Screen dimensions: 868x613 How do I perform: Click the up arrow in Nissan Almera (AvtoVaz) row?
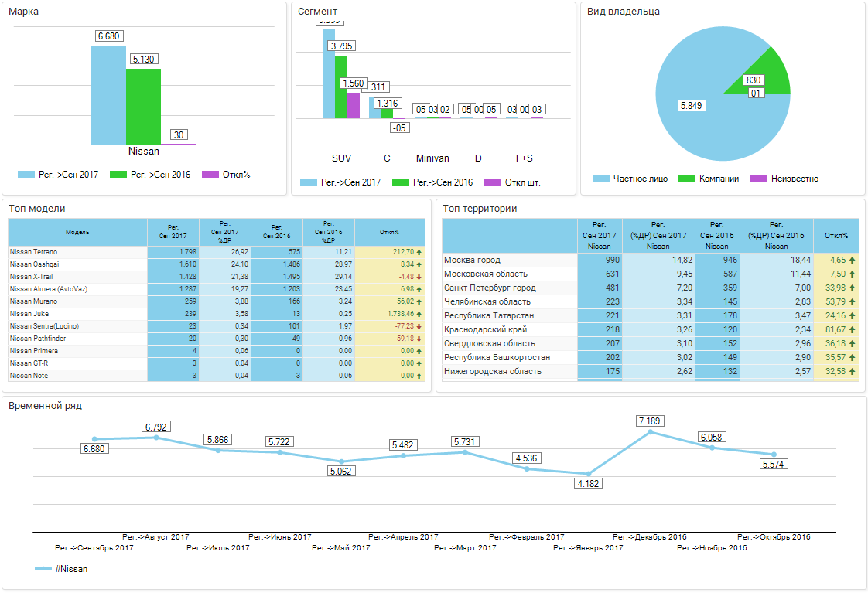click(x=419, y=289)
